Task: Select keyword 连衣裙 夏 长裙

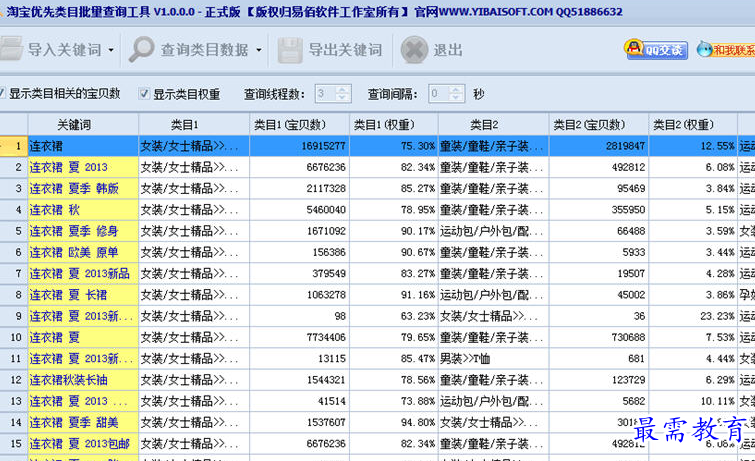Action: [83, 295]
